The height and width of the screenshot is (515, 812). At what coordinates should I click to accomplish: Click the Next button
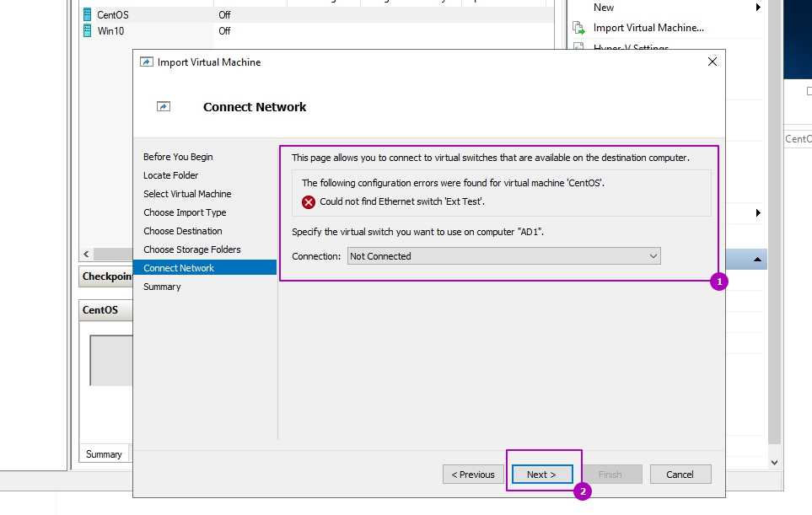pos(541,475)
